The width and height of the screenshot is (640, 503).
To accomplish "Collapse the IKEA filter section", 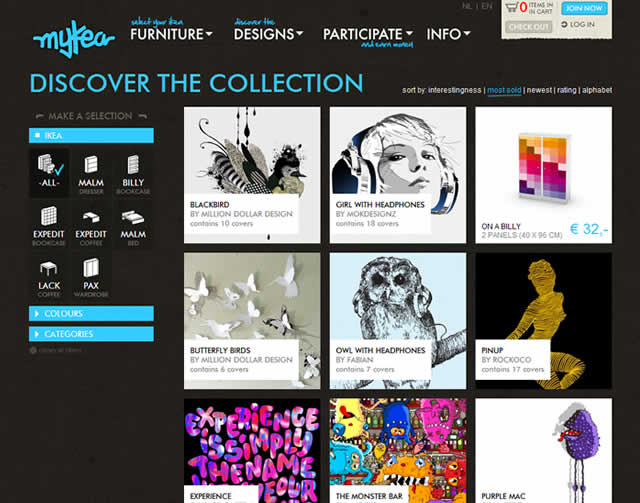I will (91, 136).
